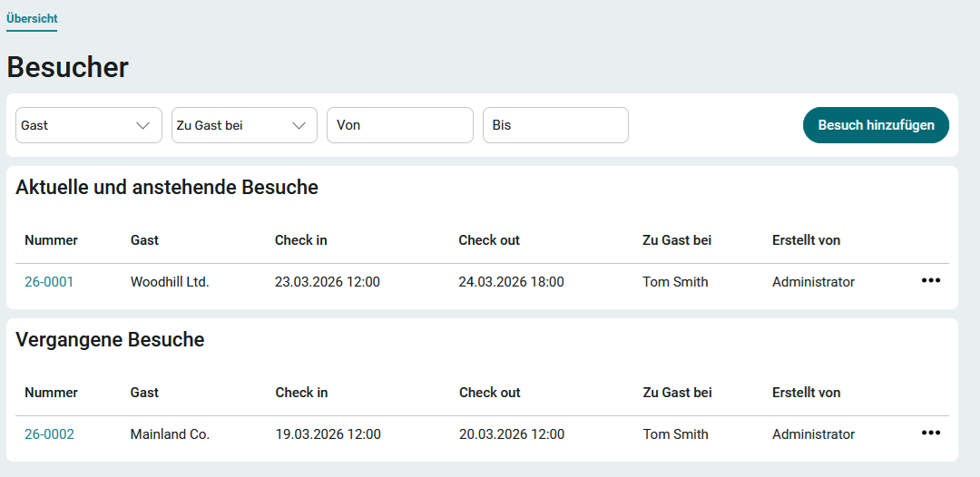This screenshot has height=477, width=980.
Task: Open the Übersicht tab
Action: coord(32,18)
